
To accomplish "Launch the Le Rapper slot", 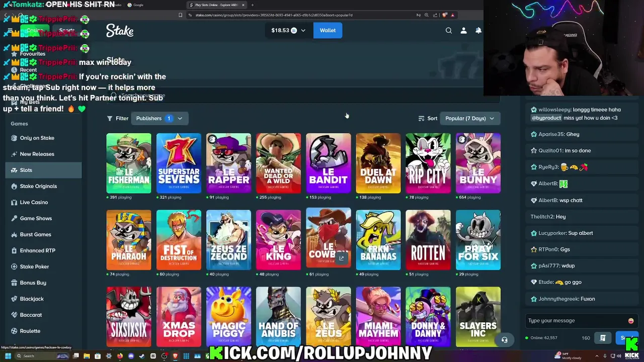I will 228,163.
